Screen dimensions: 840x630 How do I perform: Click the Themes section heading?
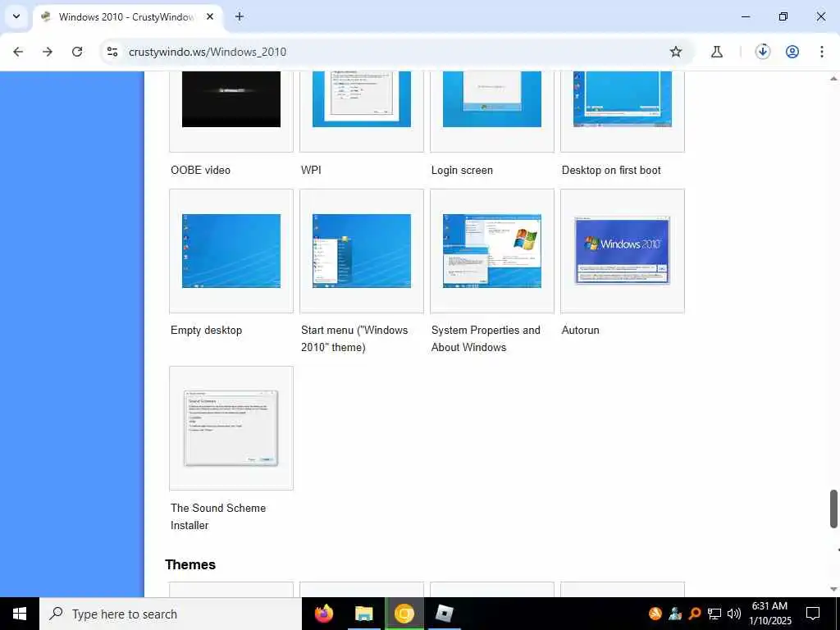(x=190, y=564)
